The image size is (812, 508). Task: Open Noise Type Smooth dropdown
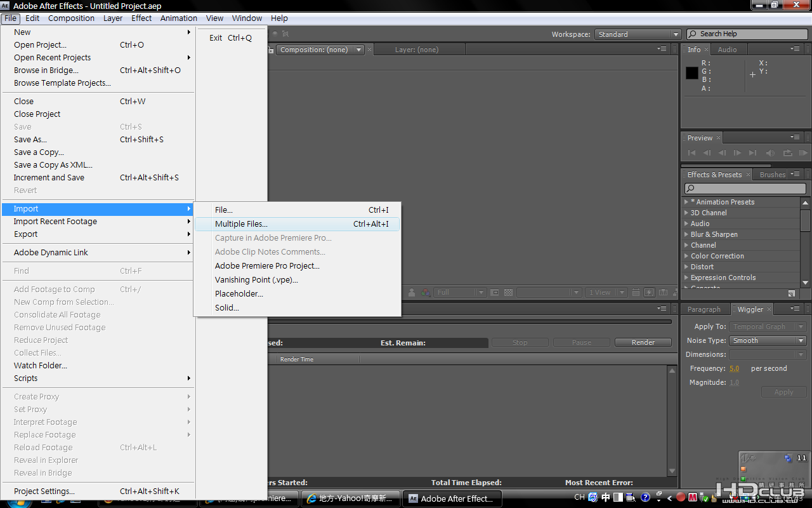click(x=768, y=340)
